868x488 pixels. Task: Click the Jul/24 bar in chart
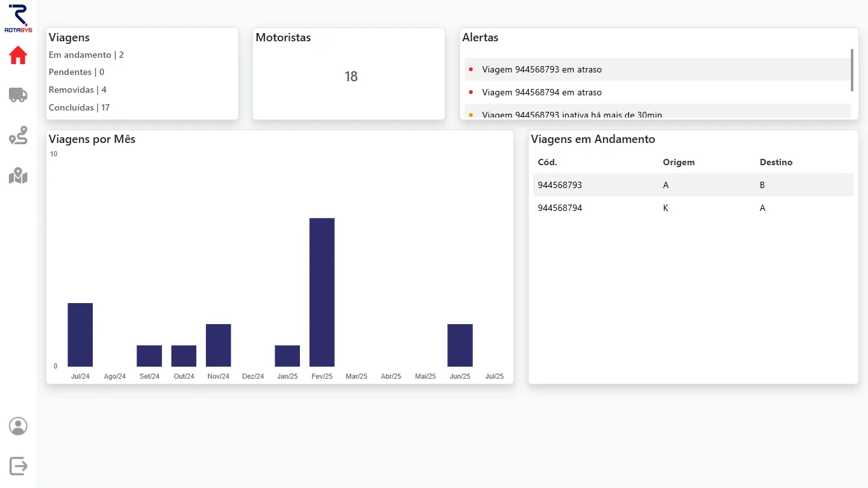click(x=80, y=335)
